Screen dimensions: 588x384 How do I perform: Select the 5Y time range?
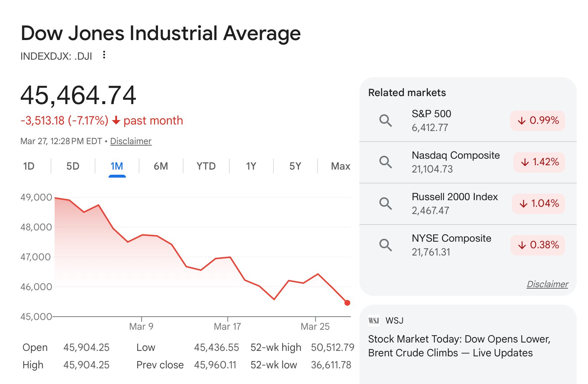(295, 166)
